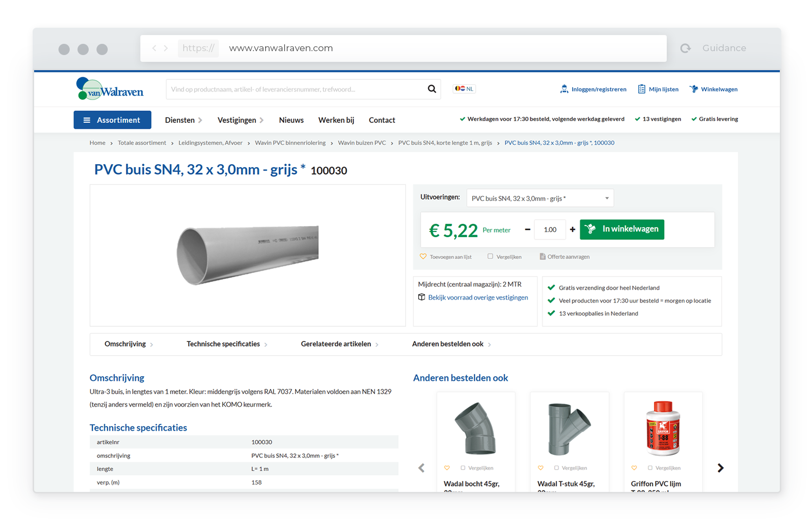Viewport: 812px width, 527px height.
Task: Click the Inloggen/registreren user icon
Action: (564, 89)
